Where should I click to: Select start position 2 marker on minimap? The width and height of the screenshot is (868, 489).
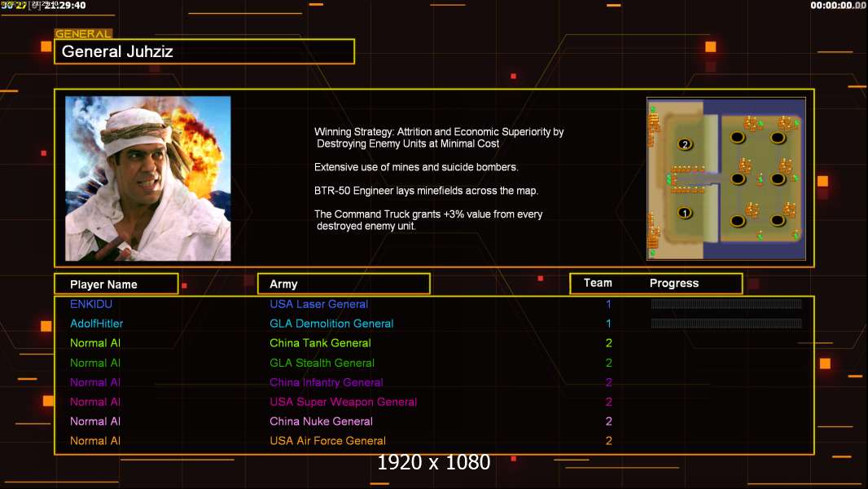pyautogui.click(x=685, y=144)
